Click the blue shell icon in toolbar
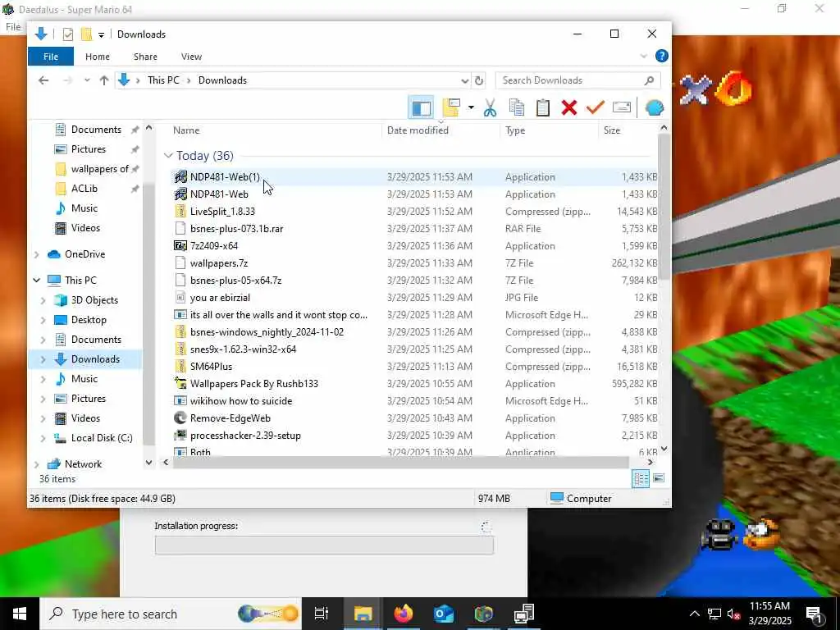The image size is (840, 630). pos(654,107)
